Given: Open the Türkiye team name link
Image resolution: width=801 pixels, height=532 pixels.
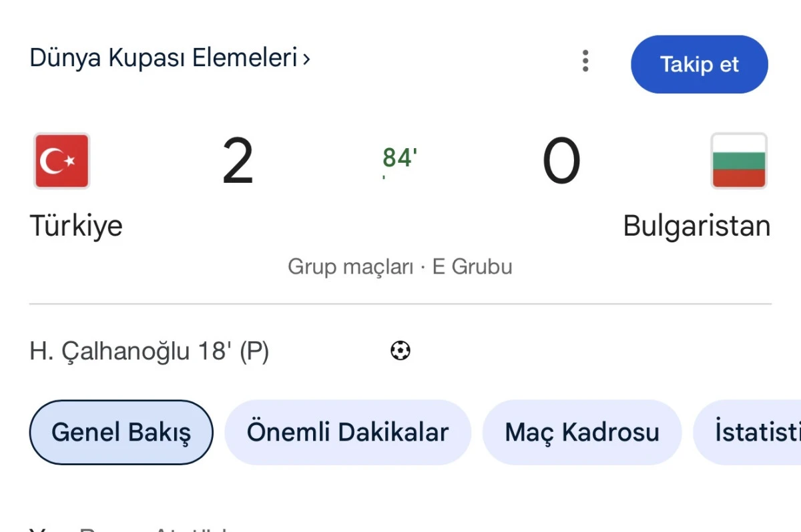Looking at the screenshot, I should pyautogui.click(x=76, y=225).
